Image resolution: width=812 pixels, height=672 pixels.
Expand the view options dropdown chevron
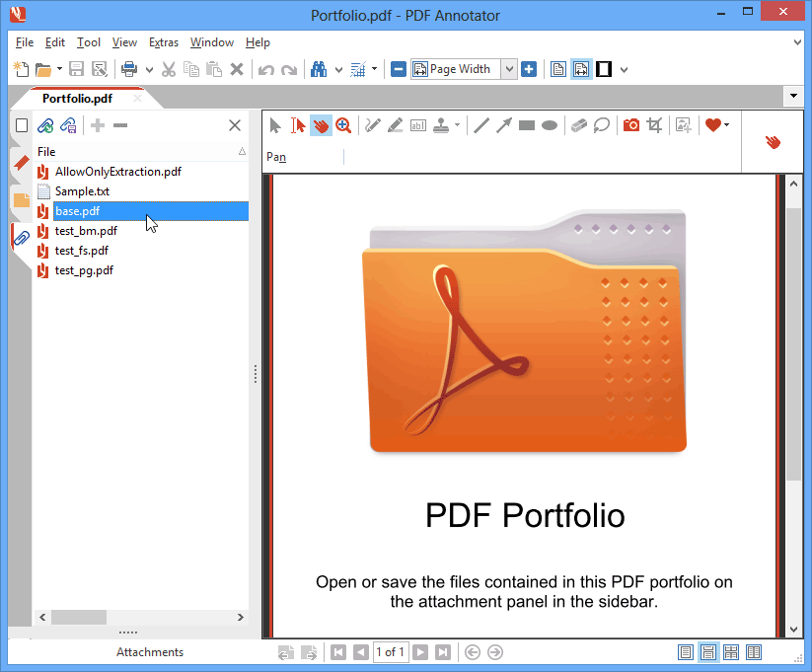pyautogui.click(x=624, y=69)
